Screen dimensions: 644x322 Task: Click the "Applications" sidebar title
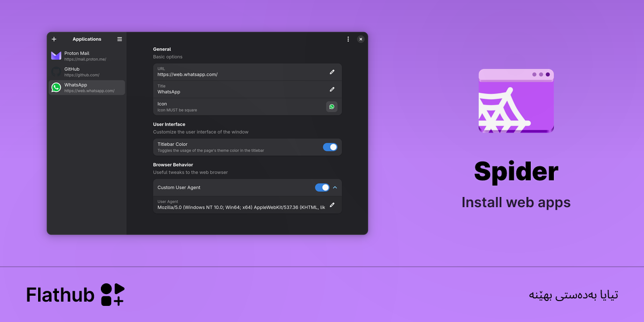coord(87,39)
